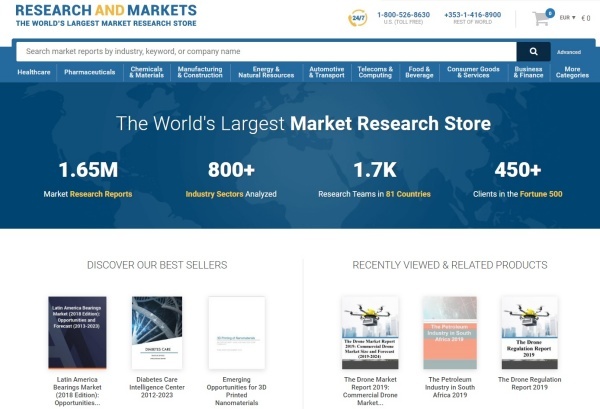Open Drone Regulation Report 2019 cover thumbnail
The image size is (600, 409).
pos(530,332)
